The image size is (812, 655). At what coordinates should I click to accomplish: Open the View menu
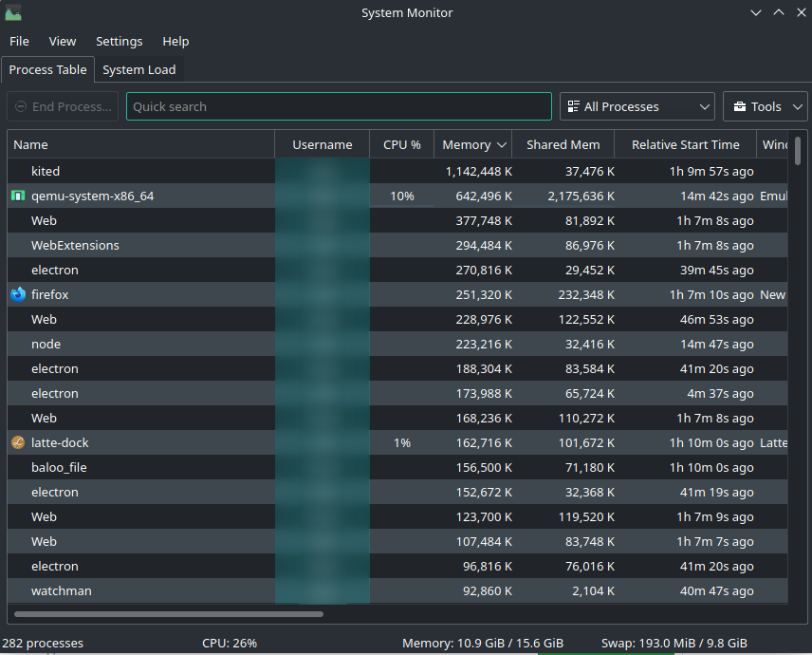[63, 42]
